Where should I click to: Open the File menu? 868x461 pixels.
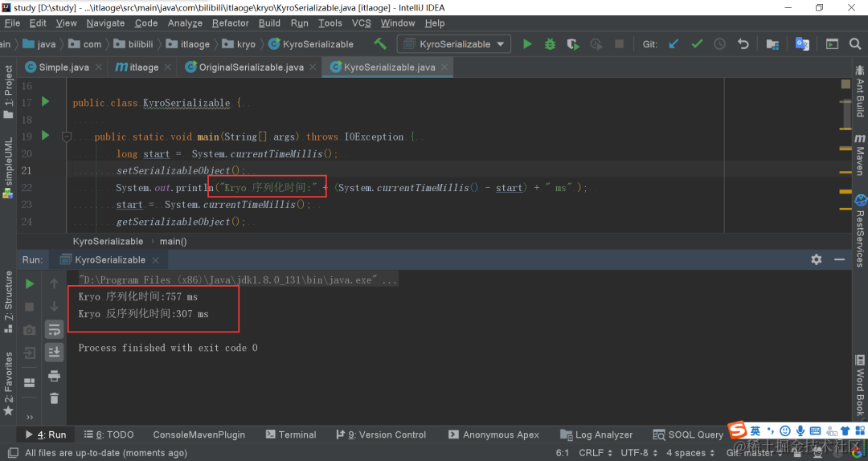[12, 23]
